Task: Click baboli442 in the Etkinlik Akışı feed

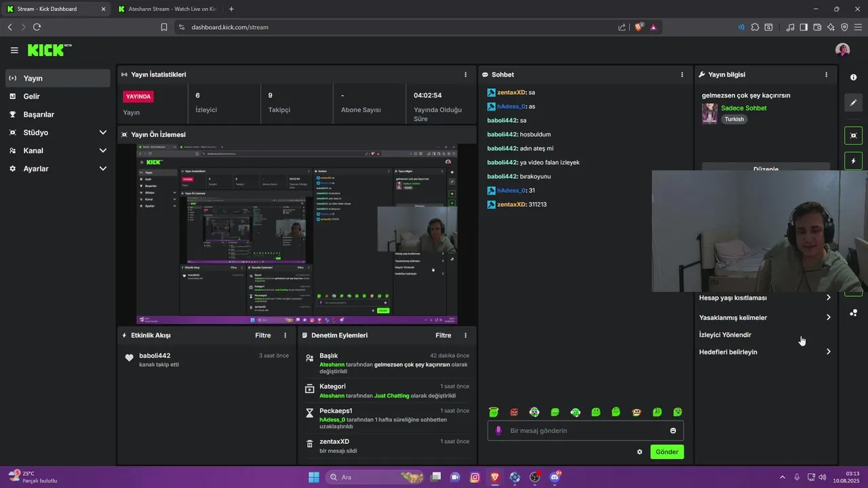Action: click(x=155, y=356)
